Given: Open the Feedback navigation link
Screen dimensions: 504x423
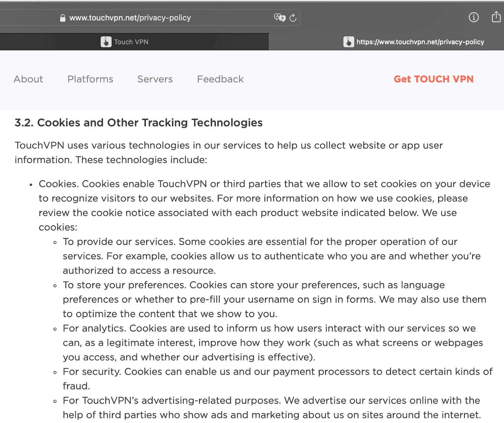Looking at the screenshot, I should [220, 79].
